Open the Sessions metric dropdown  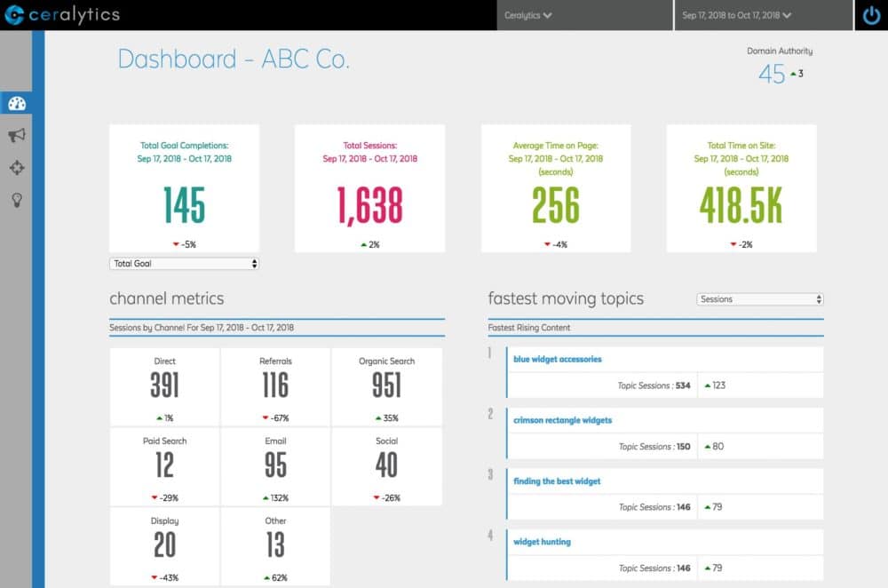coord(760,299)
